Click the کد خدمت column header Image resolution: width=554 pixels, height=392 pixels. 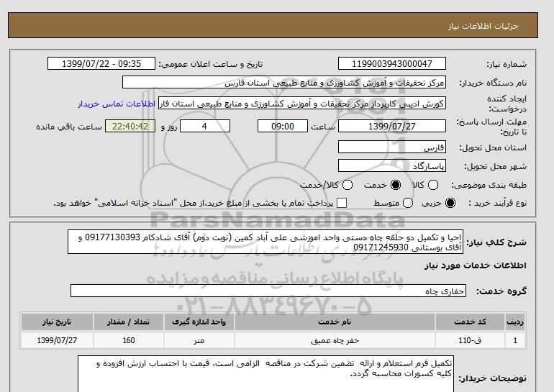[470, 322]
